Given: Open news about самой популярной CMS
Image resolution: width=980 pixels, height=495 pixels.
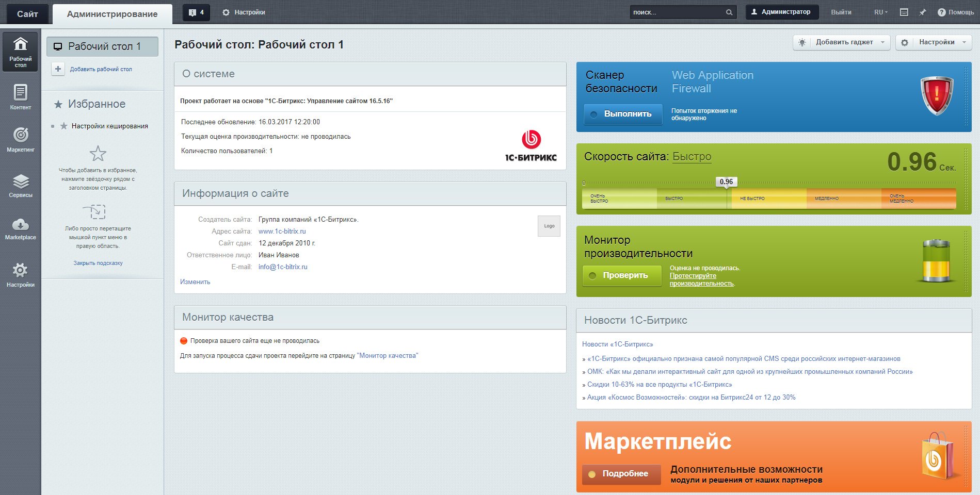Looking at the screenshot, I should [744, 359].
